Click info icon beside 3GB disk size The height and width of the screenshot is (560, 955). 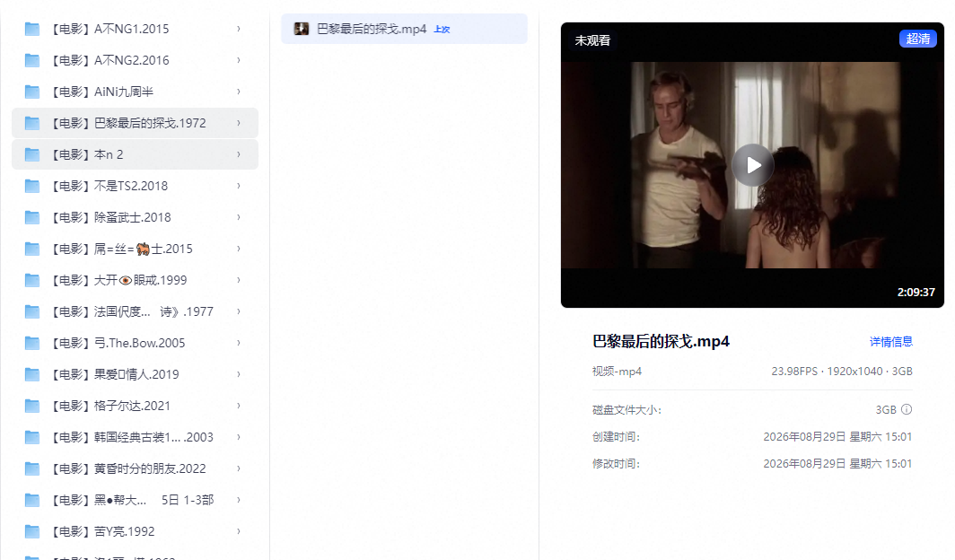click(907, 409)
